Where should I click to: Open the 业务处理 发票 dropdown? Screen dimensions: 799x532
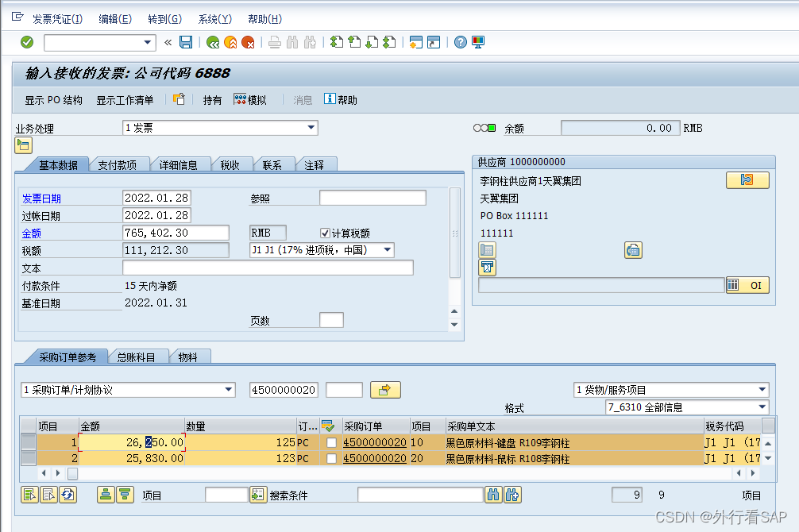click(311, 127)
